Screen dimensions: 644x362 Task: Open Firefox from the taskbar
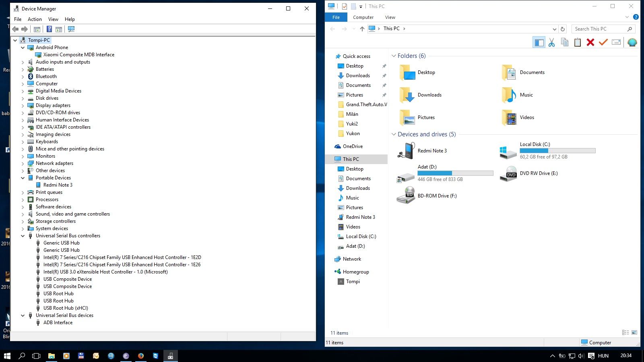[x=140, y=356]
